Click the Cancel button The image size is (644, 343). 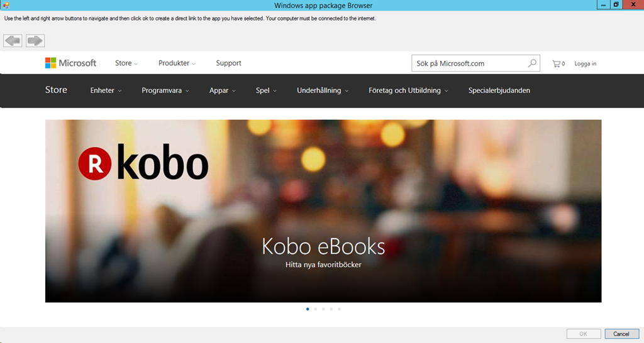point(621,334)
